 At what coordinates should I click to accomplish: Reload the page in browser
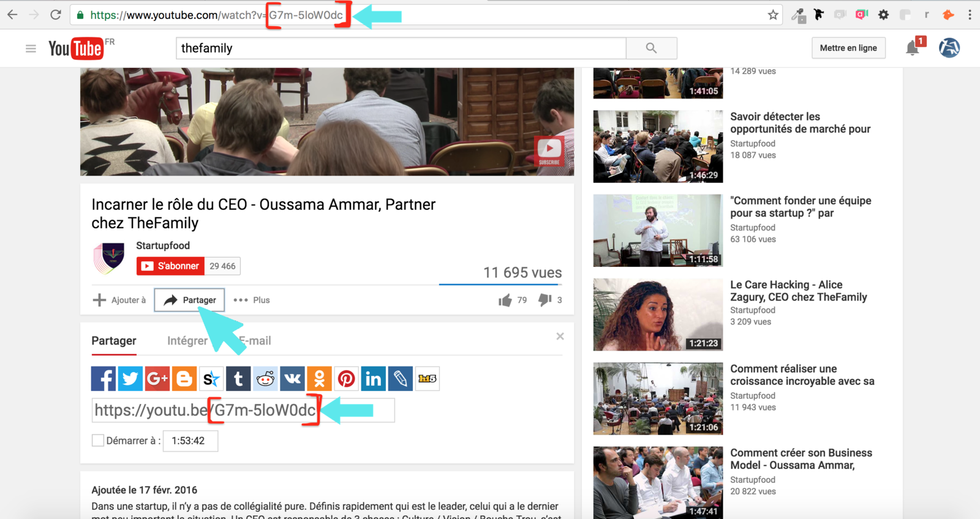(x=56, y=15)
